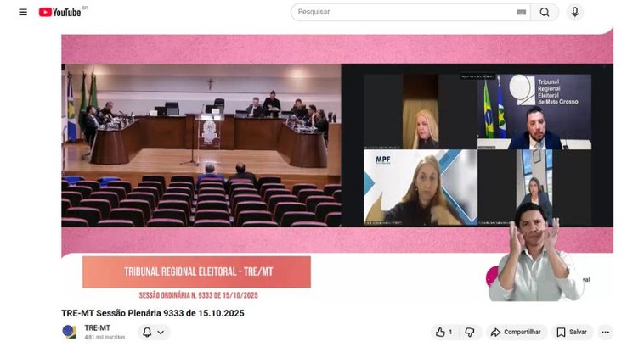This screenshot has width=644, height=347.
Task: Click the MPF participant video tile
Action: (x=420, y=187)
